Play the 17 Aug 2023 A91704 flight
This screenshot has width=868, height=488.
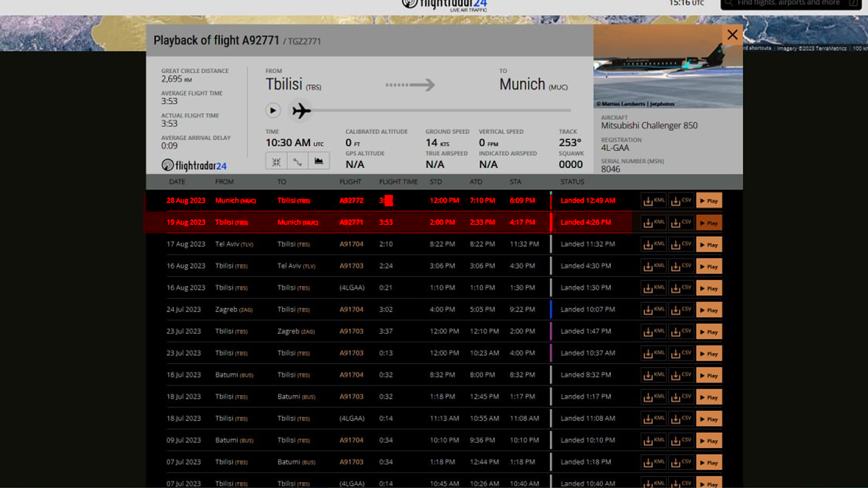(x=709, y=244)
